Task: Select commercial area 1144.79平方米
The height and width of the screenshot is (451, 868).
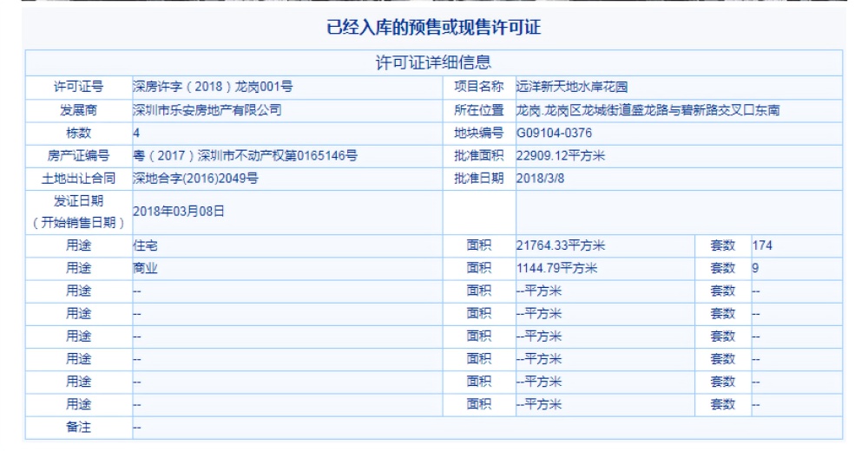Action: [x=556, y=268]
